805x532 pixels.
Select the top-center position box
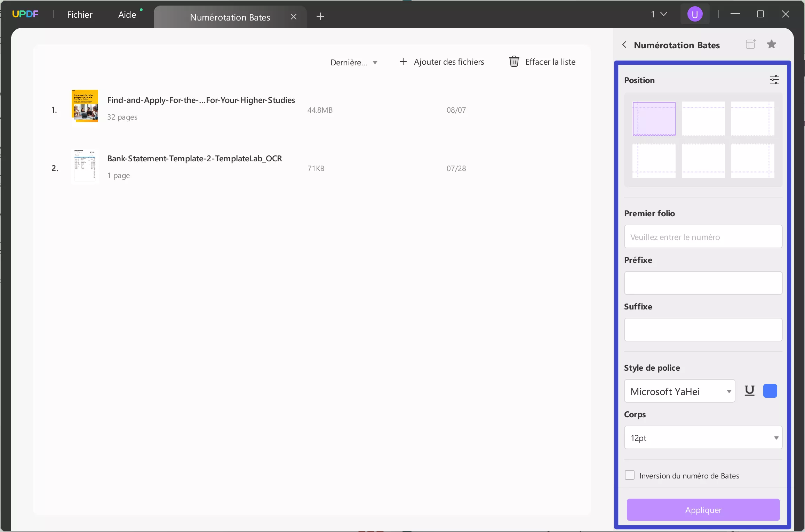tap(703, 119)
